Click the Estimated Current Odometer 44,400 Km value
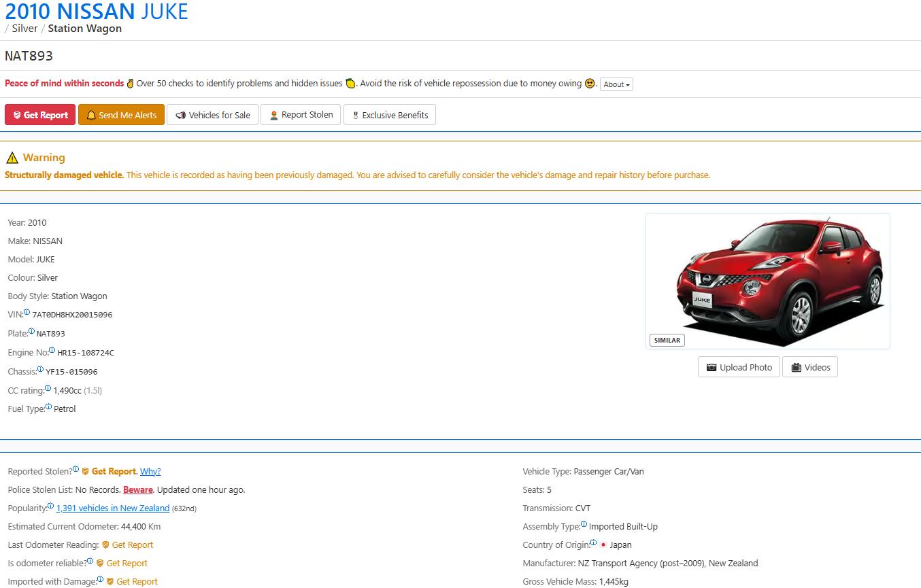This screenshot has width=921, height=588. (141, 526)
